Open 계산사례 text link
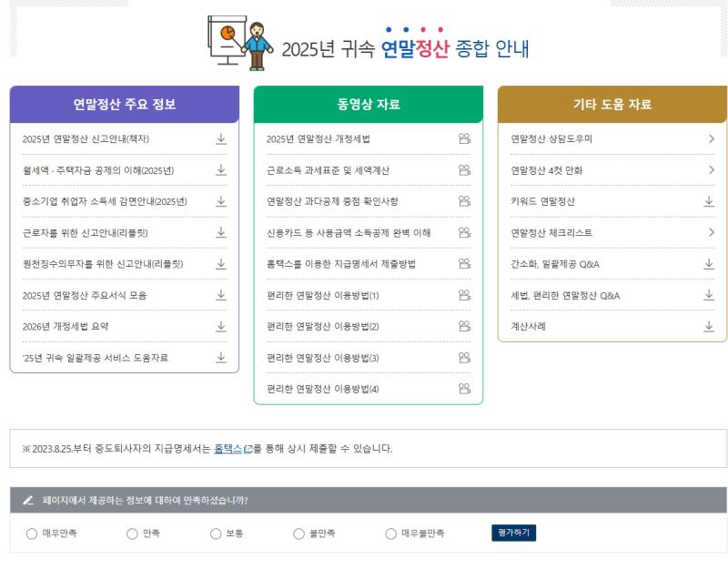Viewport: 728px width, 580px height. point(529,327)
